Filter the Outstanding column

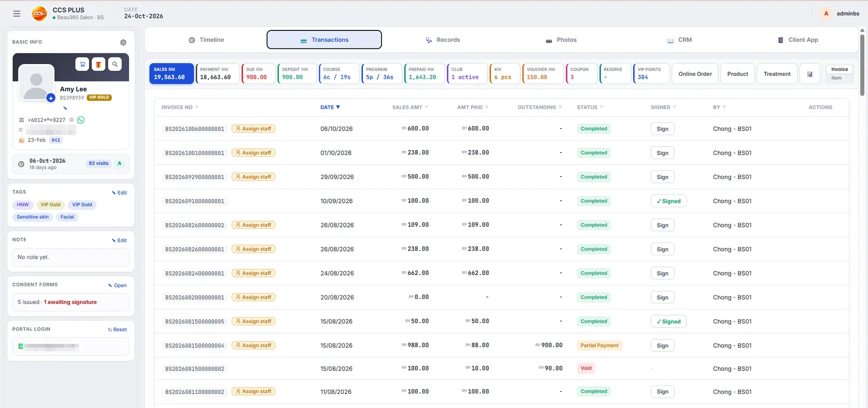pyautogui.click(x=560, y=107)
